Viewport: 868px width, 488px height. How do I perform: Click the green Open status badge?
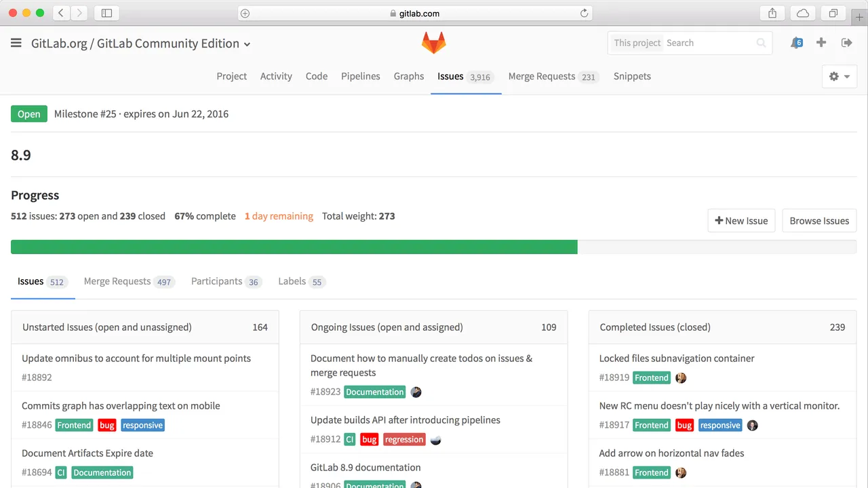(29, 114)
